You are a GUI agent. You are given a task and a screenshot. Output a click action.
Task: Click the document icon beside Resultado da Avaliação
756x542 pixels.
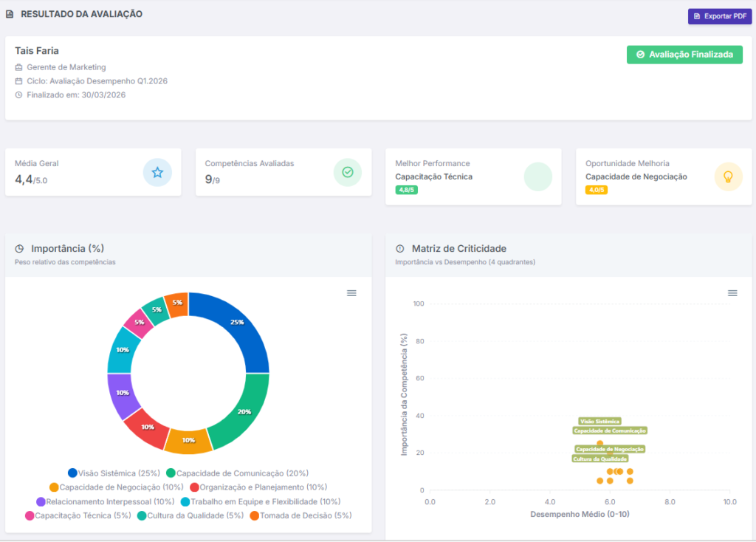(x=10, y=14)
